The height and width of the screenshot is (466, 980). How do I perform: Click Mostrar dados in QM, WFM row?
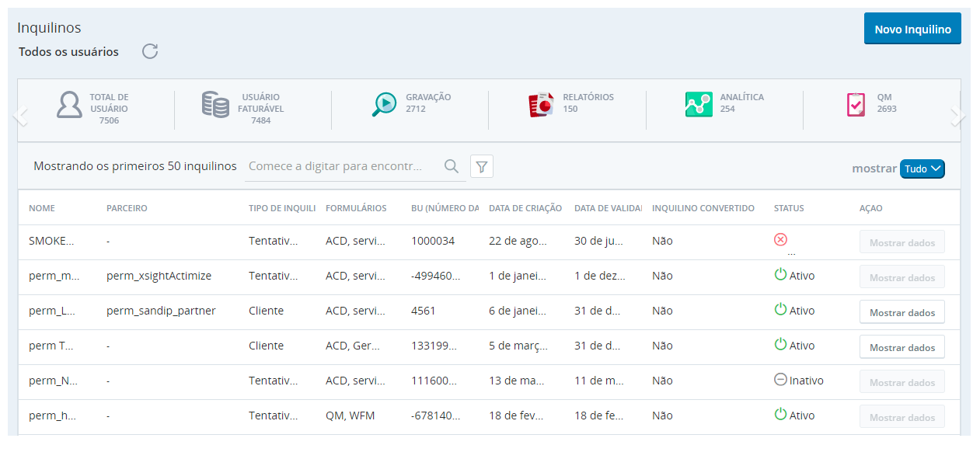902,417
